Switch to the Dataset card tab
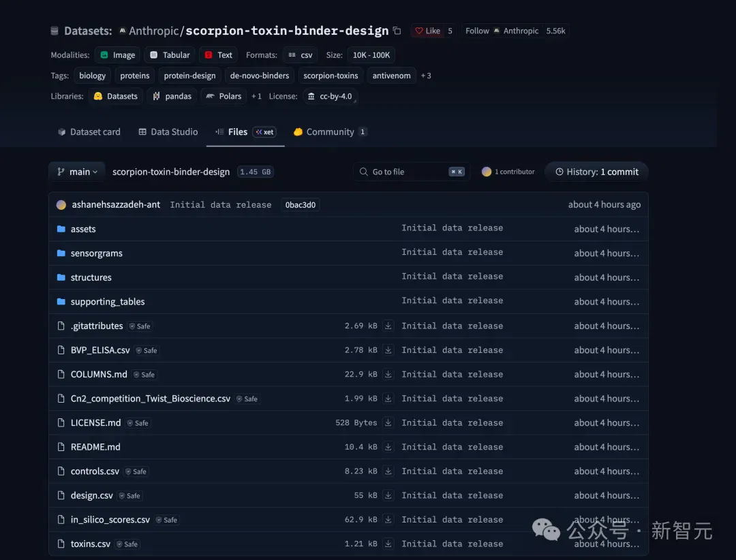 tap(89, 132)
